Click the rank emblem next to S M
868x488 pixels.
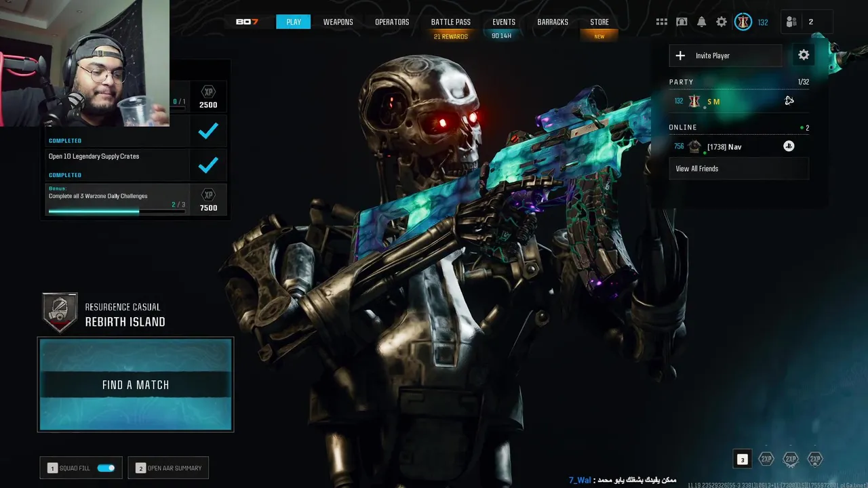click(x=694, y=101)
